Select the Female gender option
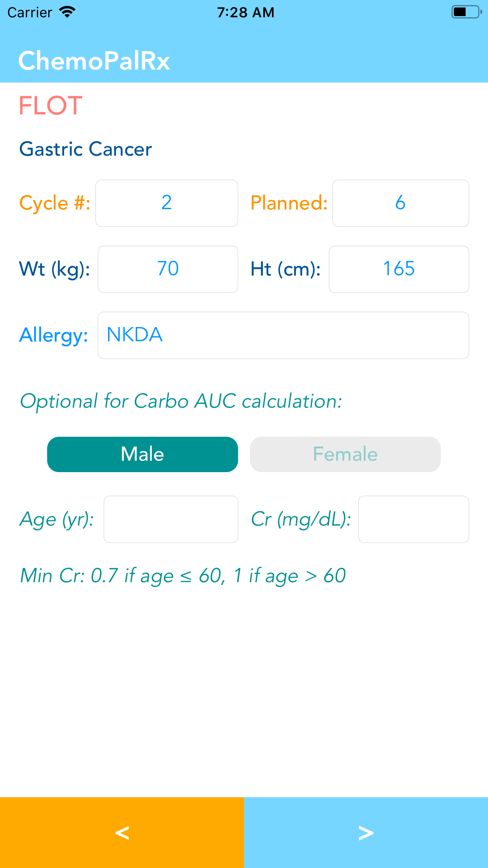This screenshot has width=488, height=868. (x=345, y=454)
